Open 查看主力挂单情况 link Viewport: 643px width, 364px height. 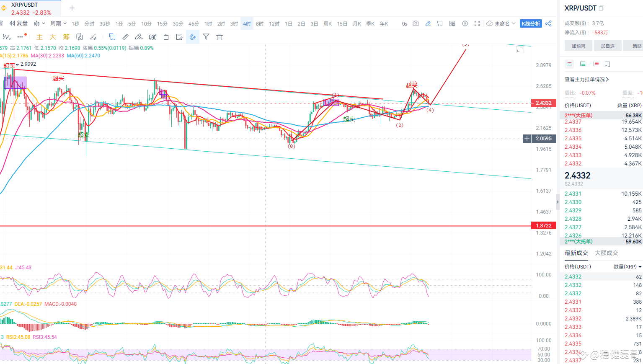pyautogui.click(x=587, y=79)
